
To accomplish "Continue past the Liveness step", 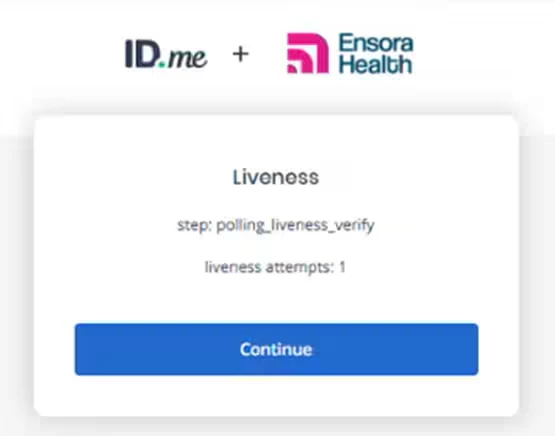I will click(x=276, y=349).
